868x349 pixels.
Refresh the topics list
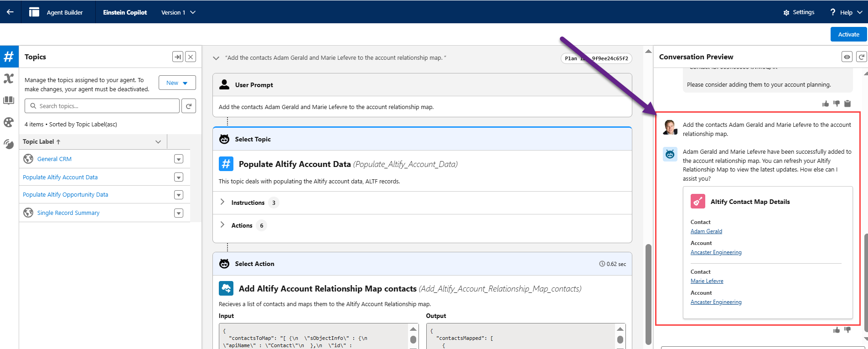point(189,106)
